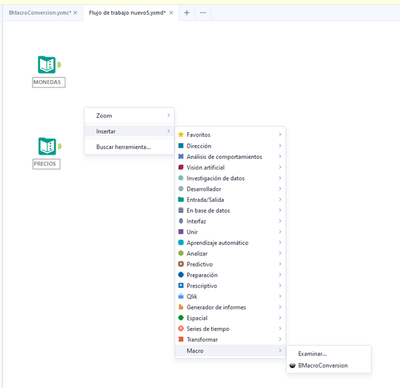Open the Desarrollador menu entry
The image size is (400, 388).
(230, 189)
